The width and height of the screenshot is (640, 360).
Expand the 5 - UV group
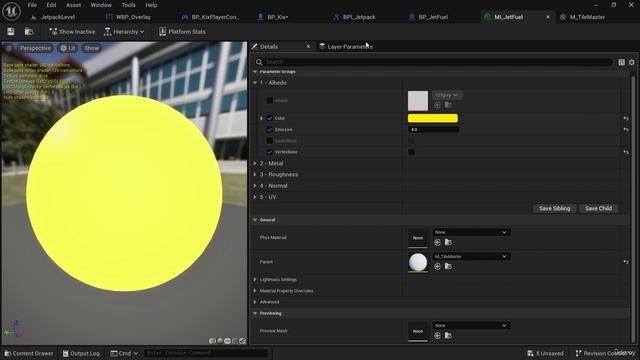255,197
